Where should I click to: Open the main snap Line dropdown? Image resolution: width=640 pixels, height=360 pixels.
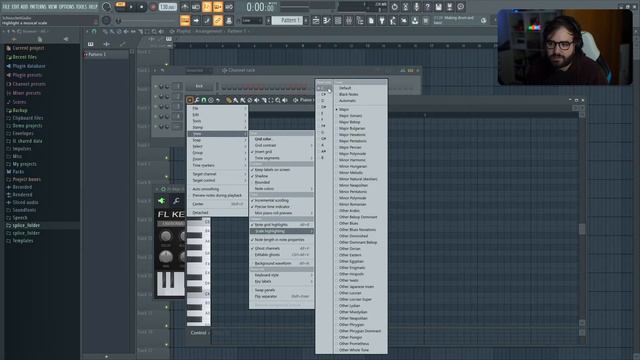point(252,20)
